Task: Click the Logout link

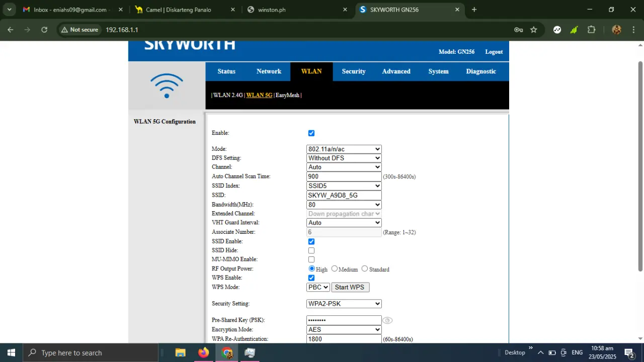Action: (x=494, y=52)
